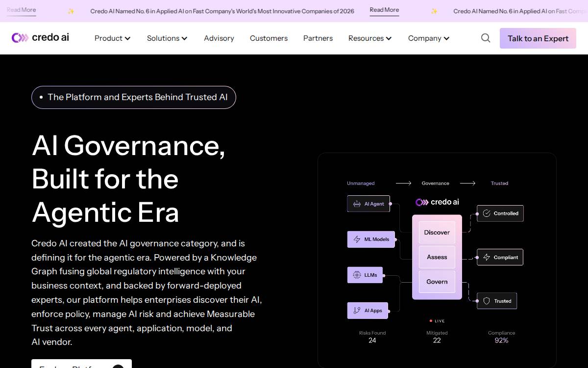Viewport: 588px width, 368px height.
Task: Expand the Resources dropdown menu
Action: point(370,38)
